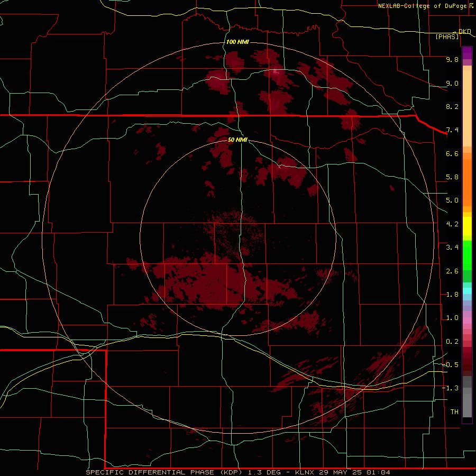Viewport: 476px width, 476px height.
Task: Click the '[PHAS]' legend header
Action: point(447,36)
